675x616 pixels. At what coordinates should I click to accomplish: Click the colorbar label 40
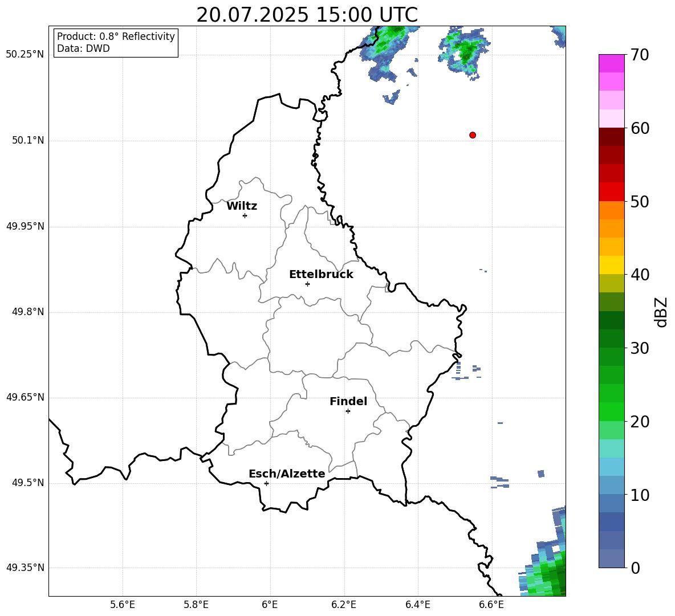pyautogui.click(x=640, y=275)
